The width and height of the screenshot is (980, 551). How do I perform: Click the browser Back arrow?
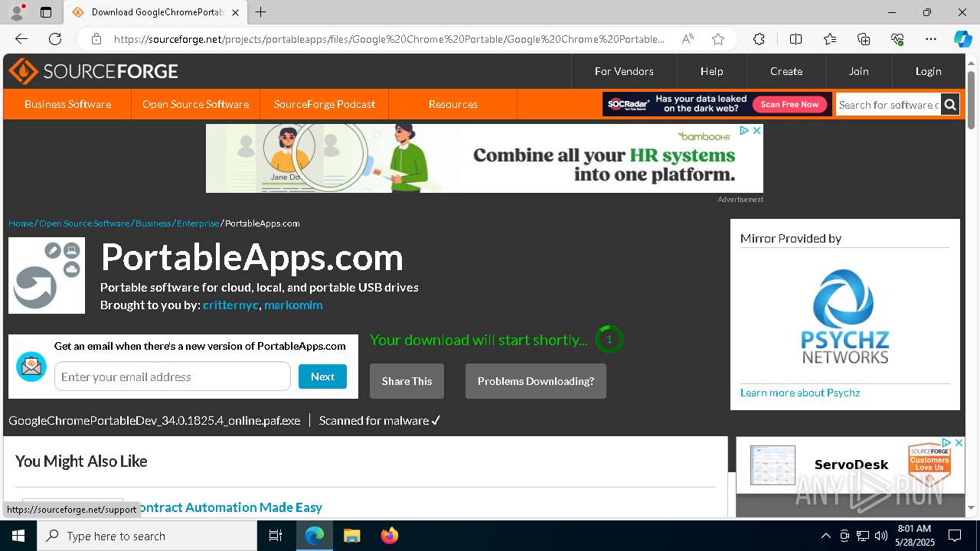click(21, 39)
